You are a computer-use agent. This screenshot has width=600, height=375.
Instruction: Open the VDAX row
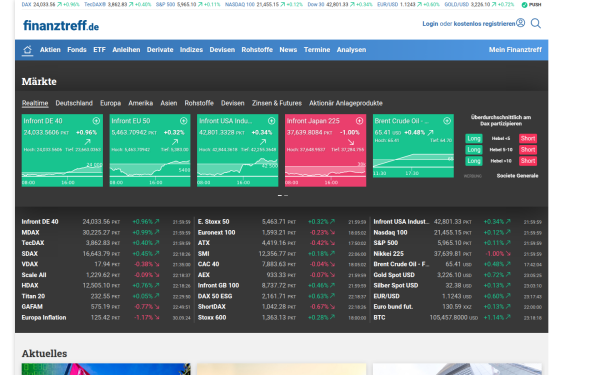[x=106, y=264]
